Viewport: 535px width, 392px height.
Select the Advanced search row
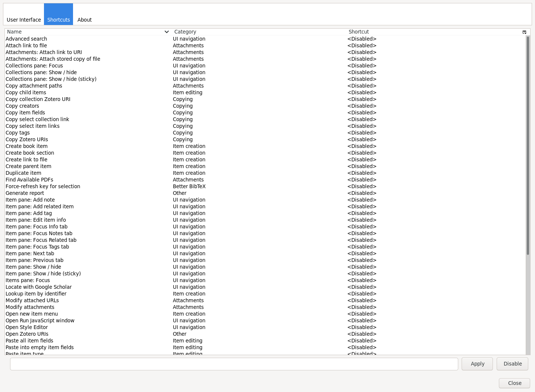[x=265, y=39]
